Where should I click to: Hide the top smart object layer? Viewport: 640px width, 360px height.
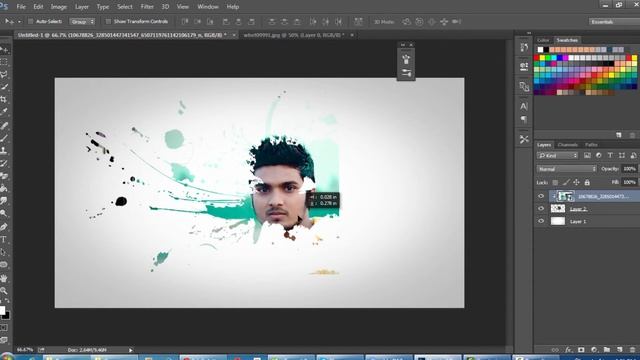pyautogui.click(x=541, y=196)
